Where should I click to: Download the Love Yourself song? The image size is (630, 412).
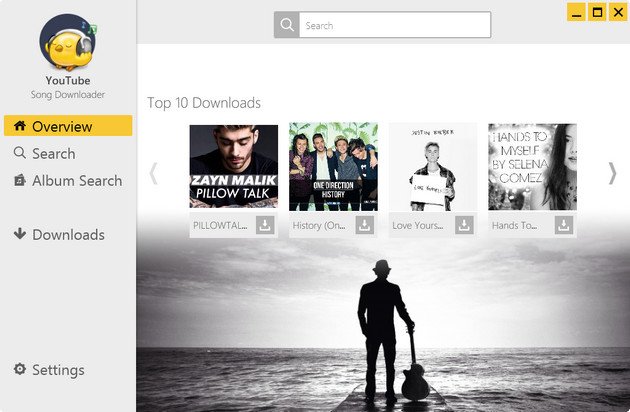click(x=464, y=225)
